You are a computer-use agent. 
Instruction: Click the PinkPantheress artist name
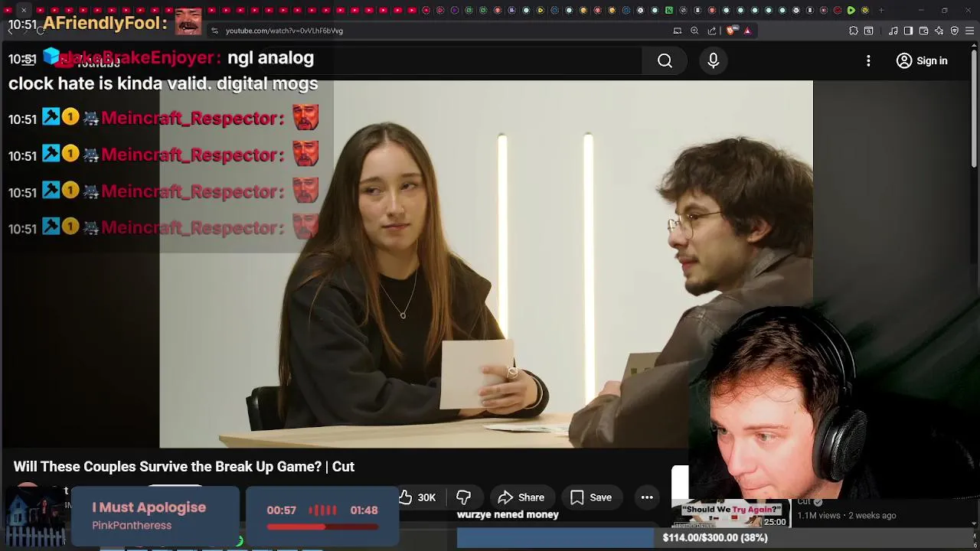coord(132,525)
